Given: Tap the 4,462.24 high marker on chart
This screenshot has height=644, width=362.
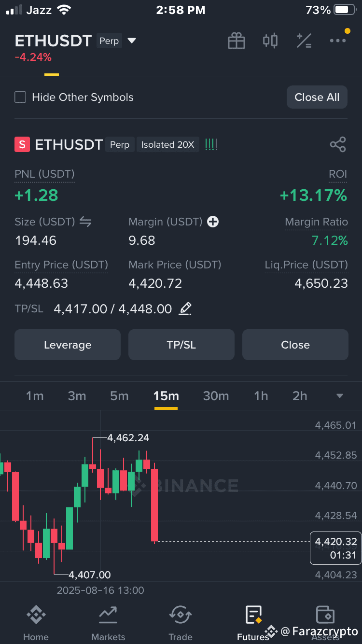Looking at the screenshot, I should (128, 438).
